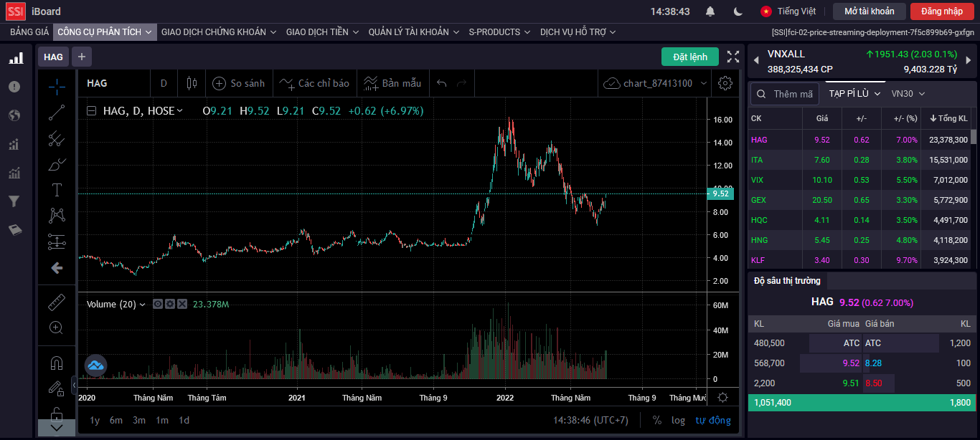The width and height of the screenshot is (980, 440).
Task: Toggle magnet mode for drawings
Action: tap(57, 363)
